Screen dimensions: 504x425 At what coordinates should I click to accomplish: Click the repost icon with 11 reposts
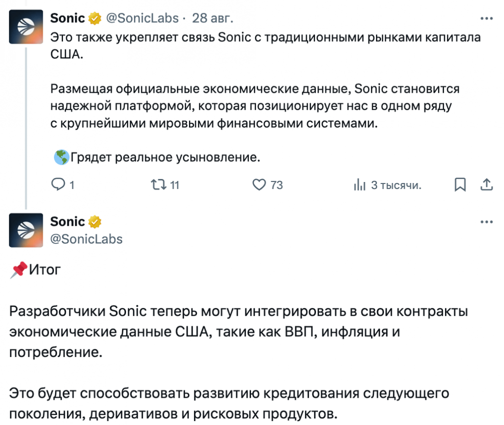tap(158, 185)
